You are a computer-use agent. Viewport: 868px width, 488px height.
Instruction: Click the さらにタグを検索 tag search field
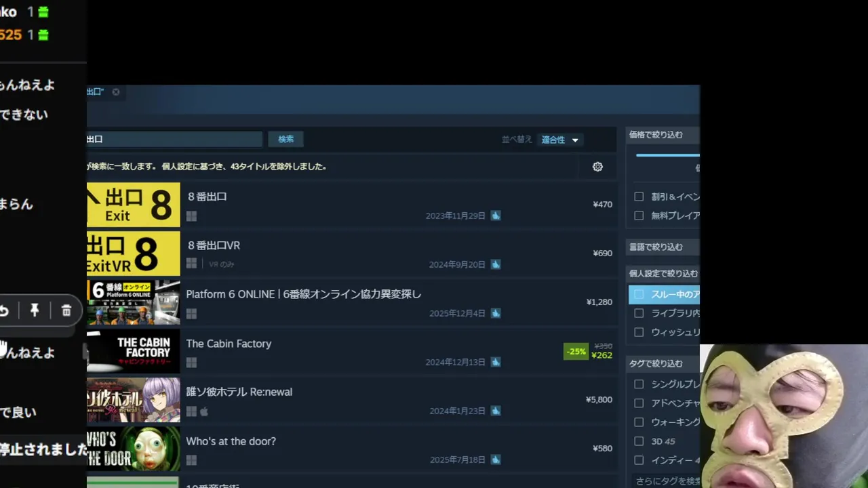pyautogui.click(x=666, y=481)
